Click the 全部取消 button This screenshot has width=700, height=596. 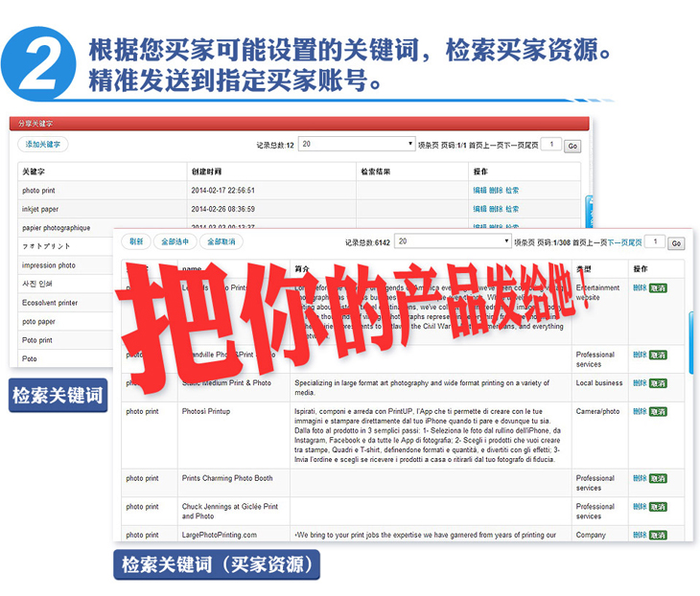220,241
